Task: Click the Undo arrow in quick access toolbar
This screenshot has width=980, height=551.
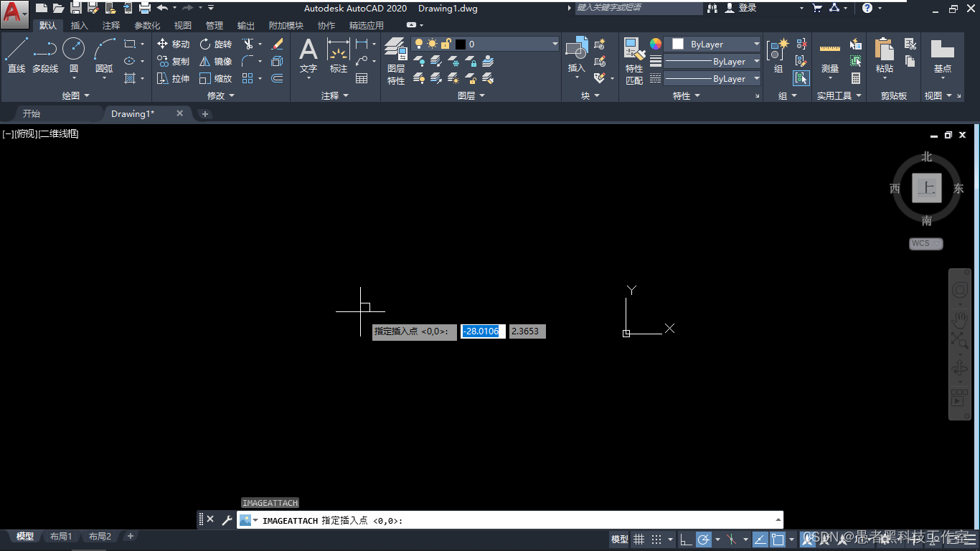Action: pos(162,8)
